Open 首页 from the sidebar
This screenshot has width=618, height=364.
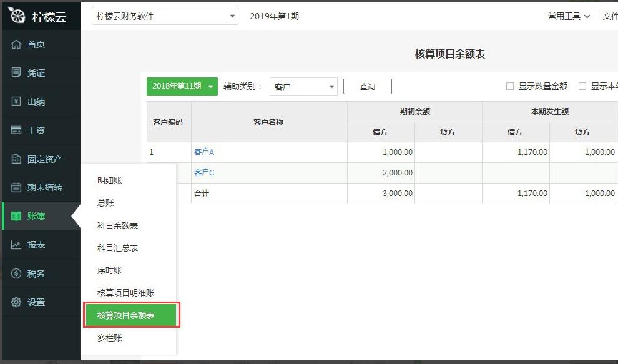[x=41, y=44]
